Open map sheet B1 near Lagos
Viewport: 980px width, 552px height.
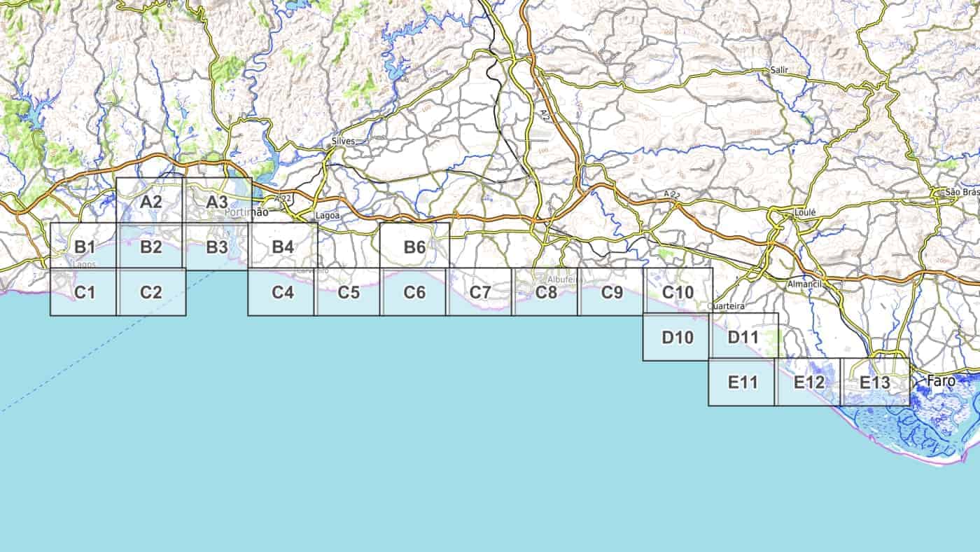[84, 247]
